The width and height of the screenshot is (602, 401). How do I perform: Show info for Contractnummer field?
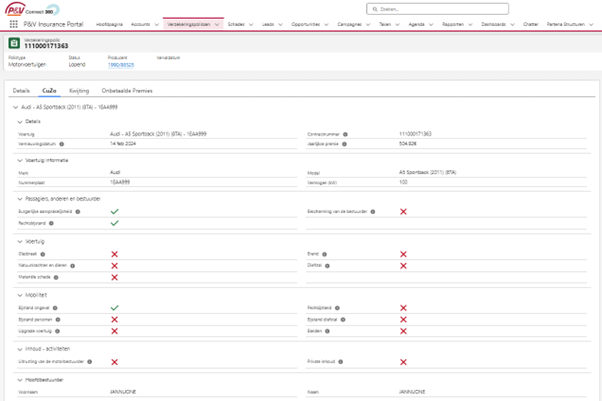tap(345, 134)
